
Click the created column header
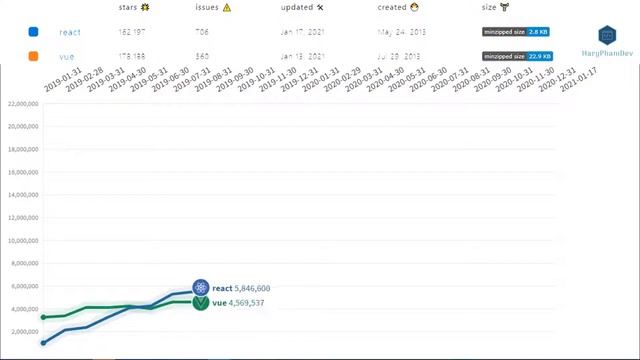tap(392, 7)
